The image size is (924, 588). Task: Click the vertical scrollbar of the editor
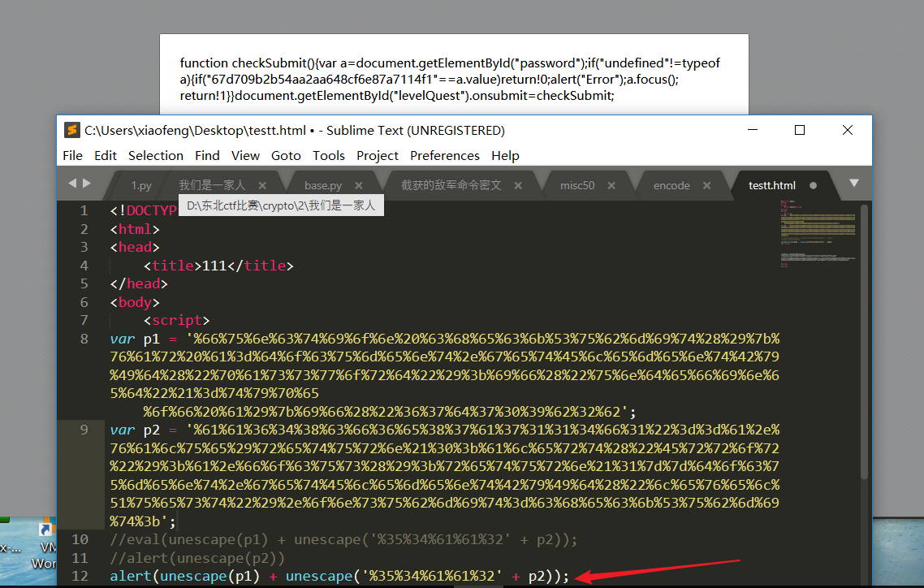pos(865,342)
